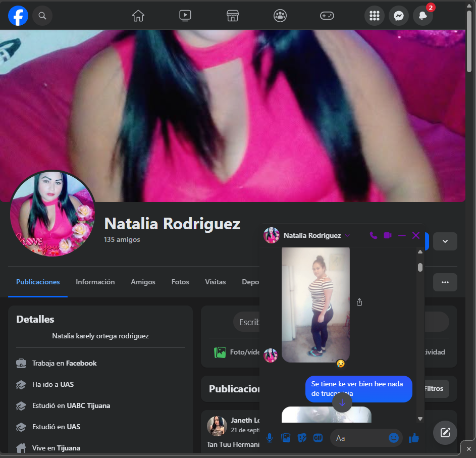The height and width of the screenshot is (458, 476).
Task: Open the chat options via Natalia's name chevron
Action: click(347, 235)
